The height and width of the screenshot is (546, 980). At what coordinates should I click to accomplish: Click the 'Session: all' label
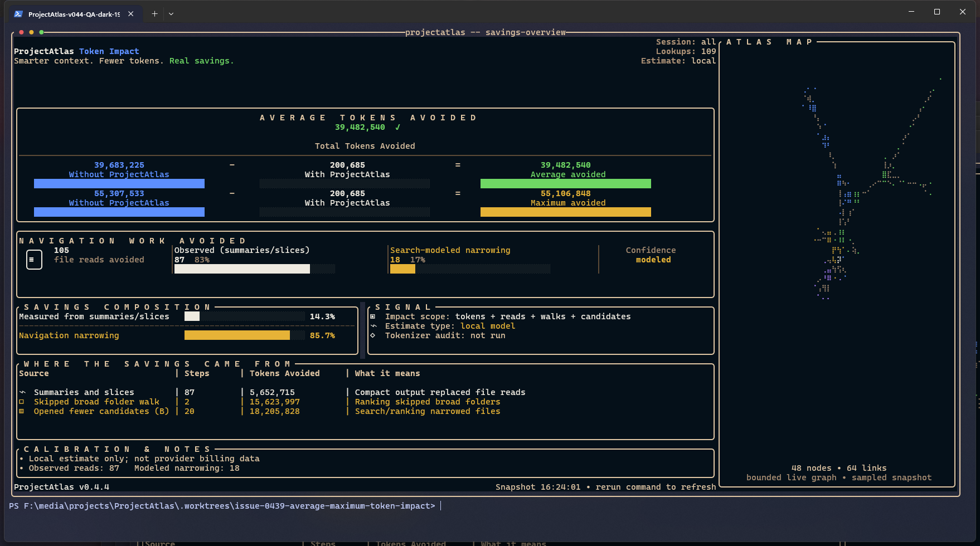[x=686, y=42]
